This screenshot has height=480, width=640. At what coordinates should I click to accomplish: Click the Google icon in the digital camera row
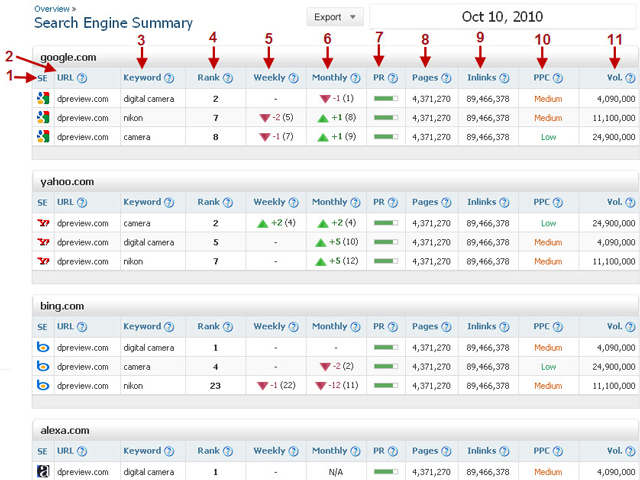[42, 99]
